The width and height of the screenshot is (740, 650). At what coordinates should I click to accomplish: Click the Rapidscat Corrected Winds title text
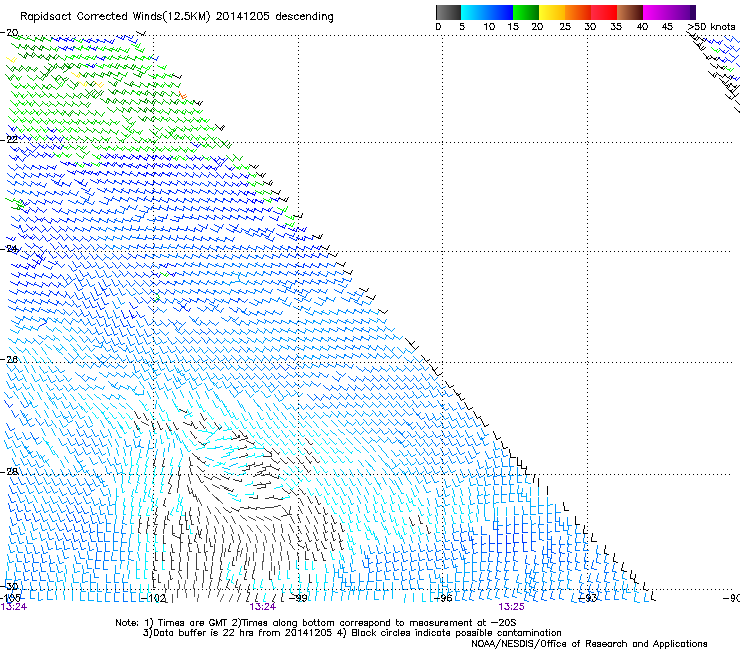coord(177,17)
